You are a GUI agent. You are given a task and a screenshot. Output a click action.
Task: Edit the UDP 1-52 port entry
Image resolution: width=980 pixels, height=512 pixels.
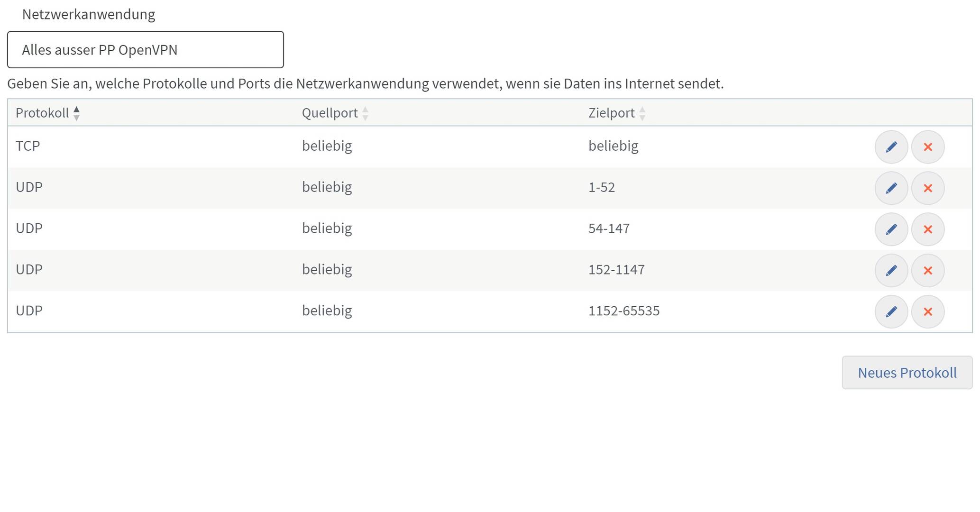pos(891,188)
